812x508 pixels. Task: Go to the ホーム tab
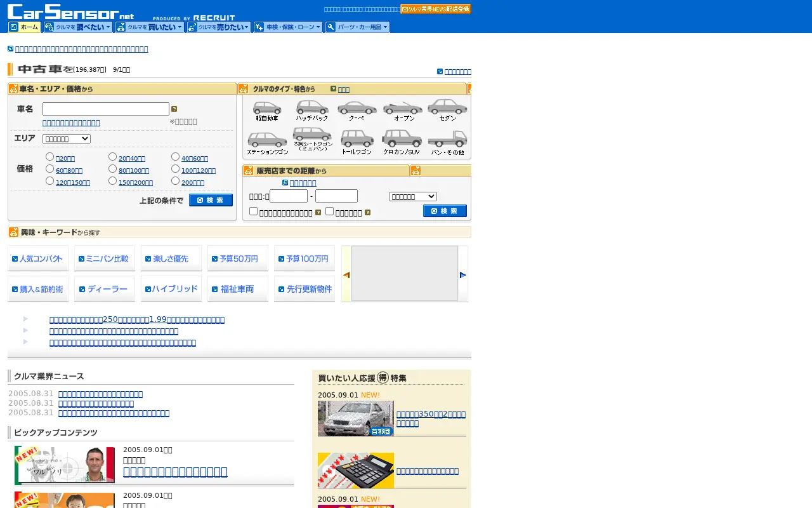pos(24,27)
